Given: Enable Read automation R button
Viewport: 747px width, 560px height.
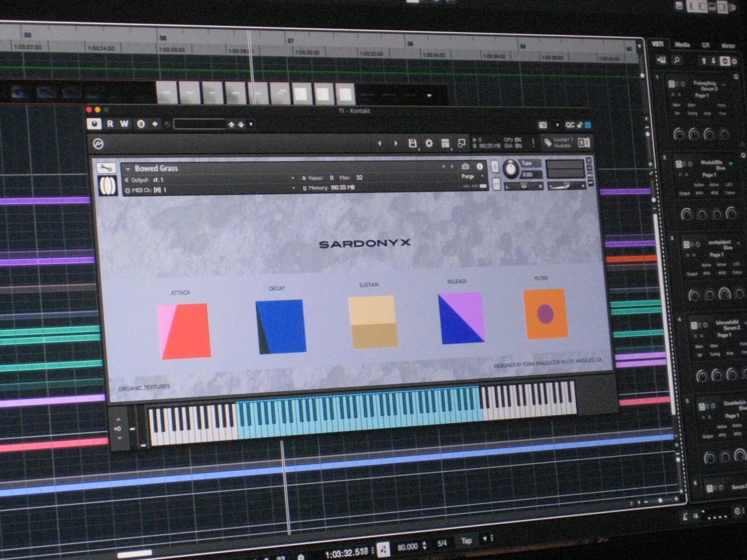Looking at the screenshot, I should 110,124.
